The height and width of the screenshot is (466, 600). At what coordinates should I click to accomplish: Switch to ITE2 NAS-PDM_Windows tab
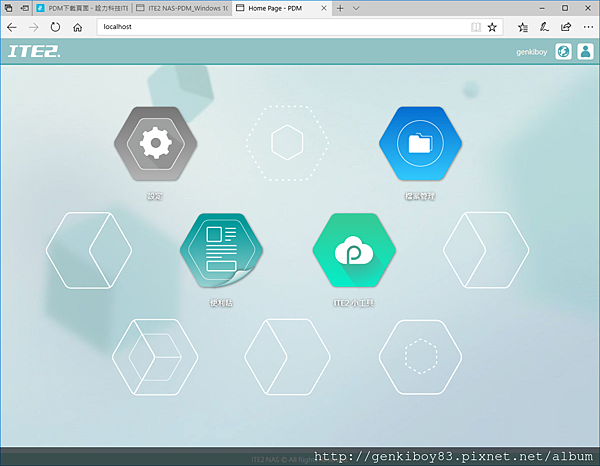point(182,8)
